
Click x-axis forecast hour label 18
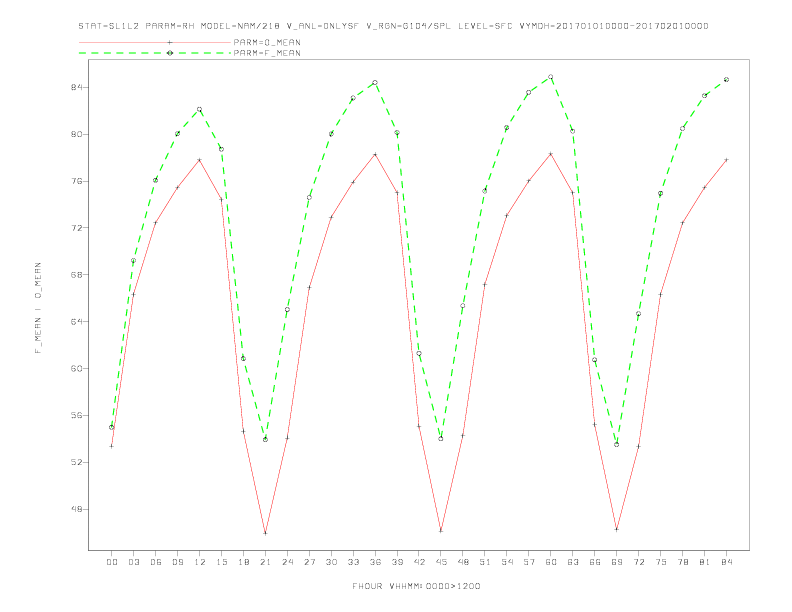(243, 562)
